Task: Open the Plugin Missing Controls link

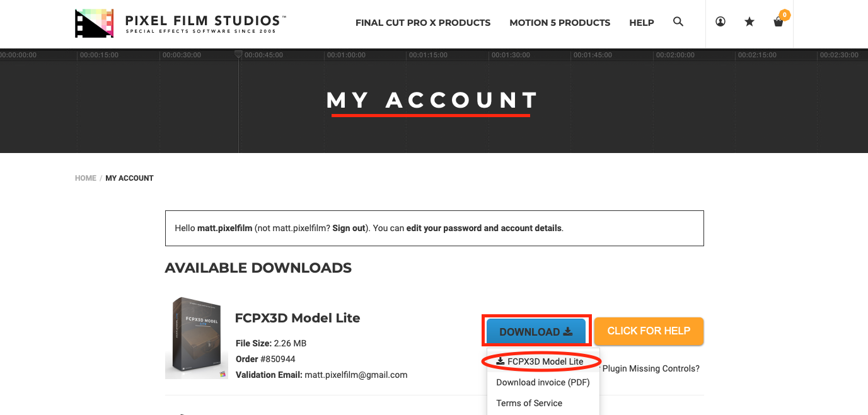Action: (x=651, y=368)
